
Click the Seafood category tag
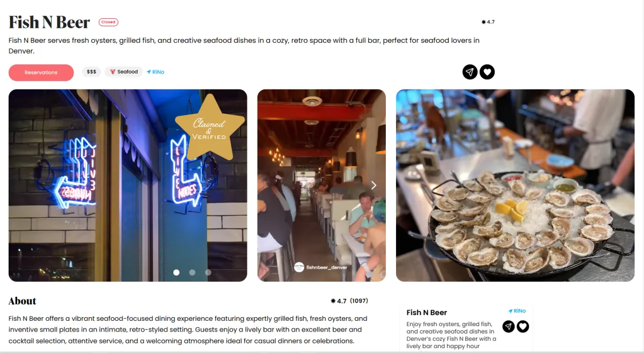pos(124,72)
